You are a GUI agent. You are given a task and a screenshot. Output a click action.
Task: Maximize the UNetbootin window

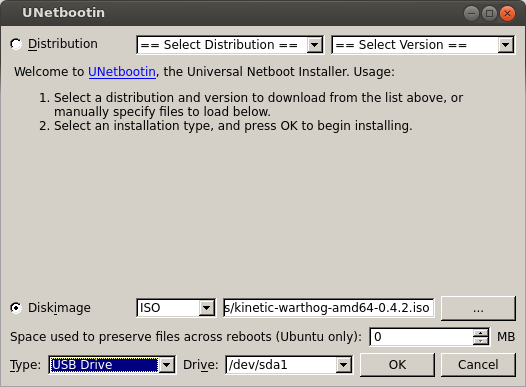tap(489, 14)
